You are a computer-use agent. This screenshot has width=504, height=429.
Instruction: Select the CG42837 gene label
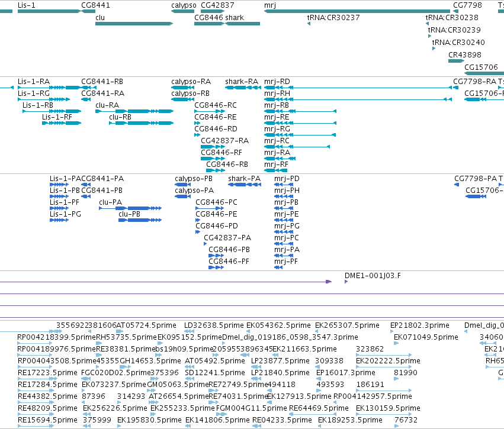tap(217, 5)
